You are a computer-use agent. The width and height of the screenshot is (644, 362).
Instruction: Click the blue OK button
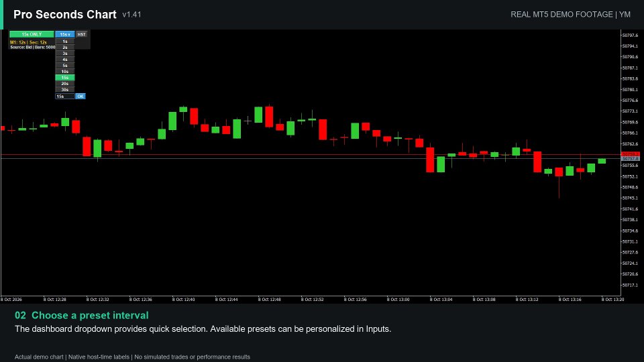click(80, 97)
